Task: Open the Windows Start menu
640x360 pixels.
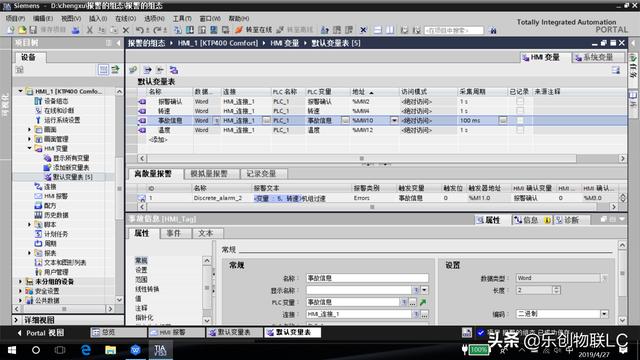Action: point(12,350)
